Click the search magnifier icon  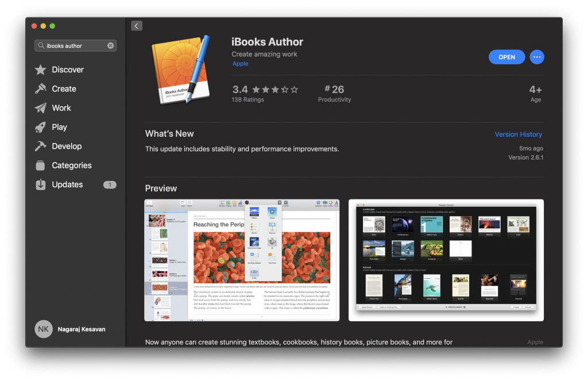pos(41,46)
